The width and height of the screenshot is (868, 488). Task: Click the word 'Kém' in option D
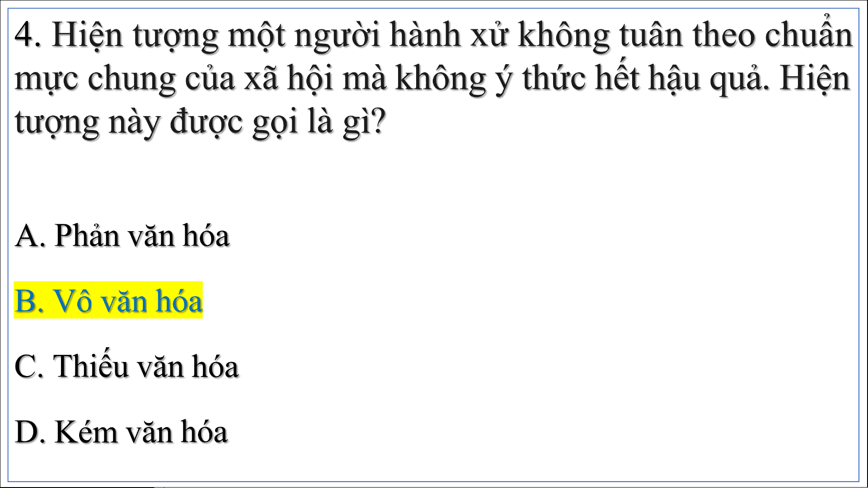[x=86, y=432]
